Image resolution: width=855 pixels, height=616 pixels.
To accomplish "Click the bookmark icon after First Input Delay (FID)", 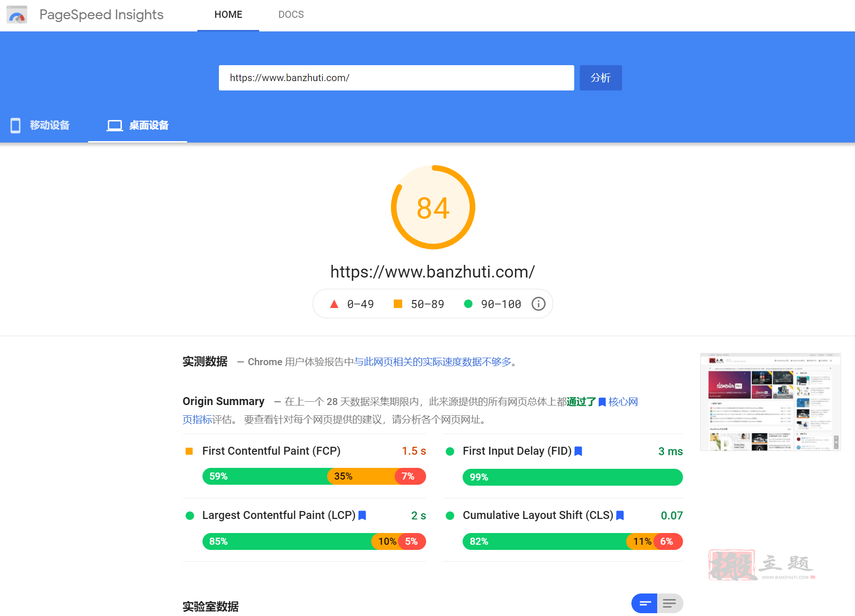I will (x=578, y=451).
